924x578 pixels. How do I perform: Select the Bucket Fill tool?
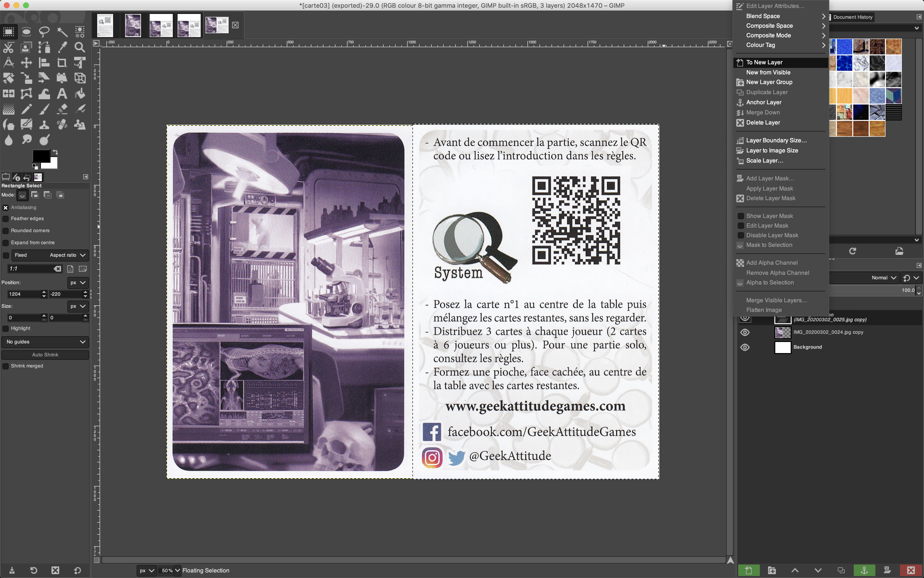click(80, 94)
